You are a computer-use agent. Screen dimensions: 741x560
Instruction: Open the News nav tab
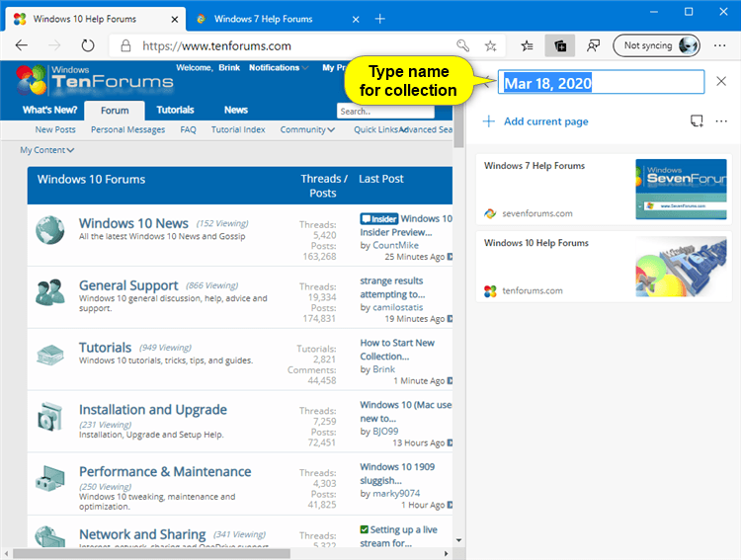(236, 110)
